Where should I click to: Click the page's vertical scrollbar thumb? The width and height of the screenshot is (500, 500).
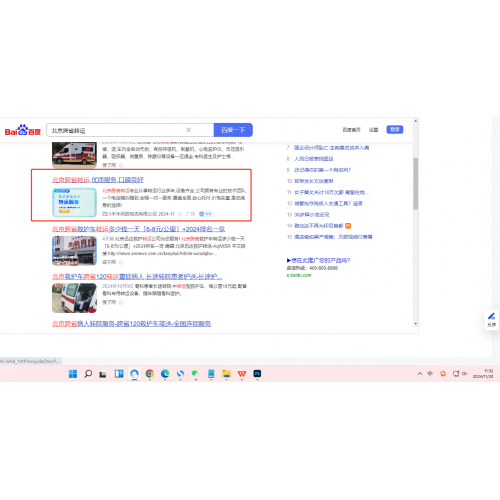(x=415, y=183)
